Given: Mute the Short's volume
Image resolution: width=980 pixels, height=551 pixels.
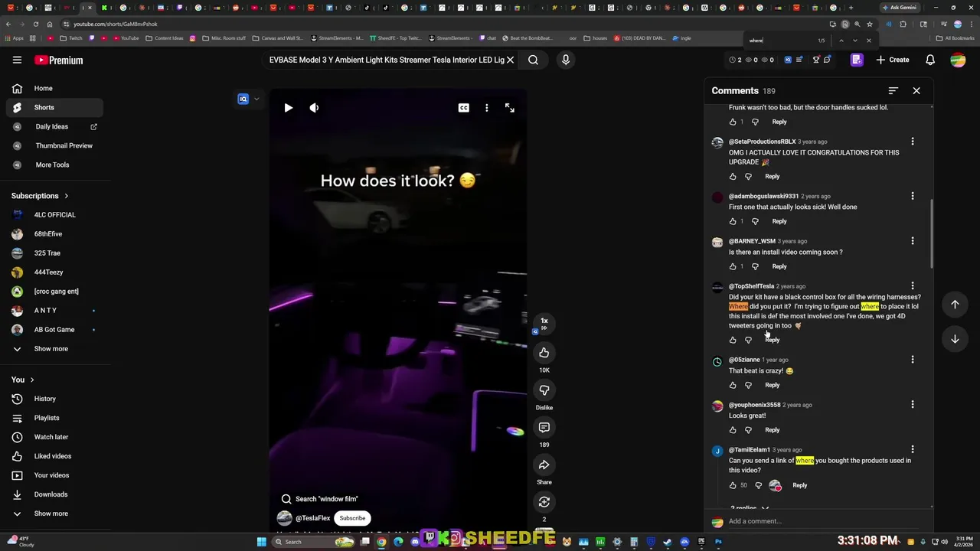Looking at the screenshot, I should tap(314, 108).
